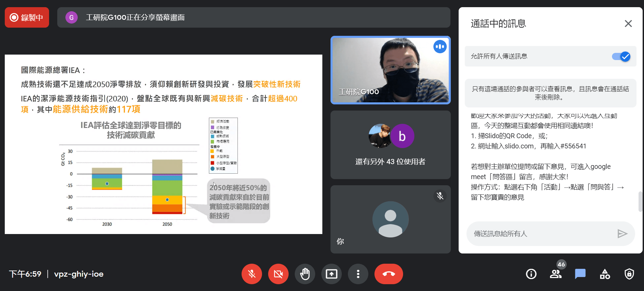This screenshot has height=291, width=644.
Task: Unmute the microphone button
Action: pos(252,274)
